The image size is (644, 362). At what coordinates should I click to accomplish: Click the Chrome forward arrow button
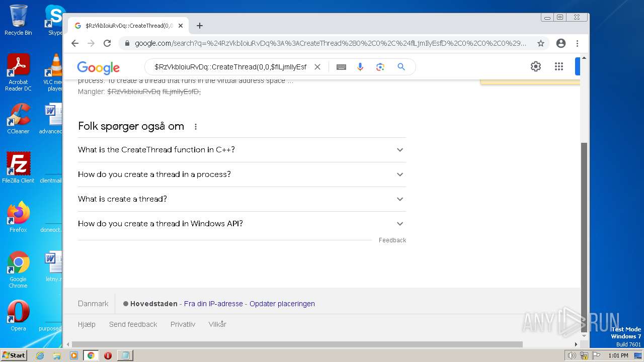(x=91, y=43)
